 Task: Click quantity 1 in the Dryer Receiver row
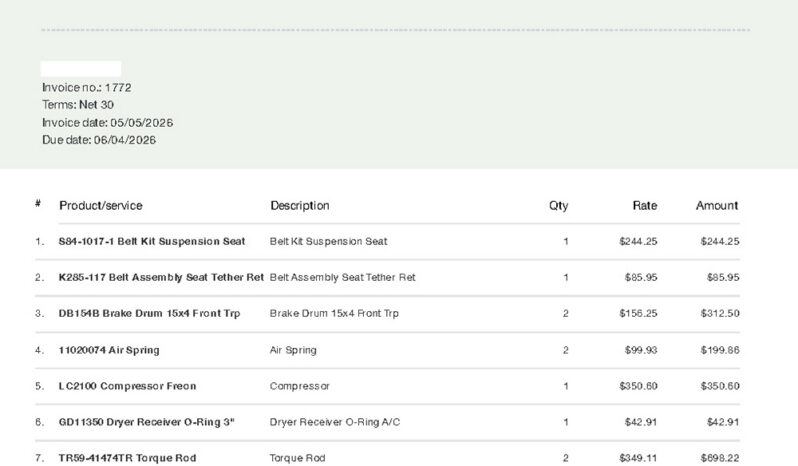click(566, 422)
